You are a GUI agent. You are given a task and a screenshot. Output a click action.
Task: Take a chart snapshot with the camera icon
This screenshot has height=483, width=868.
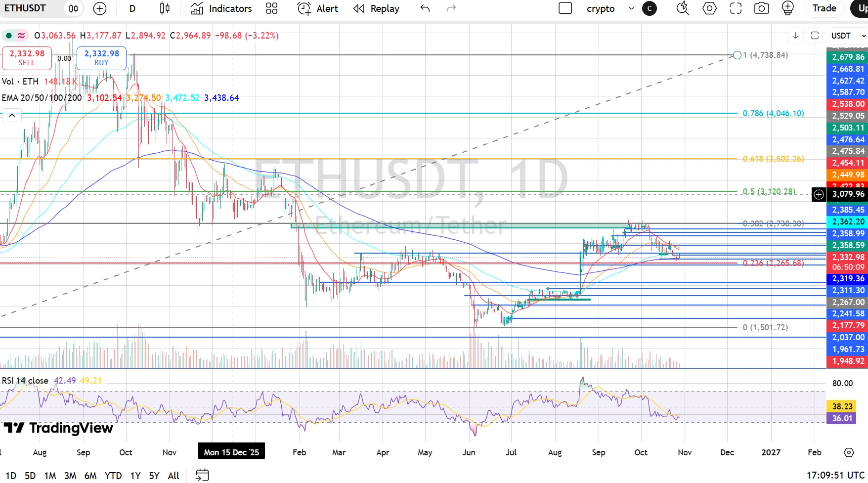[x=762, y=8]
